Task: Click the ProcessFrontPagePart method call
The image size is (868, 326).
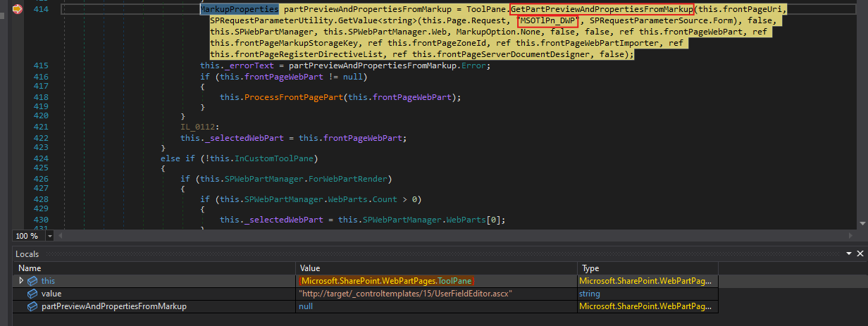Action: point(292,97)
